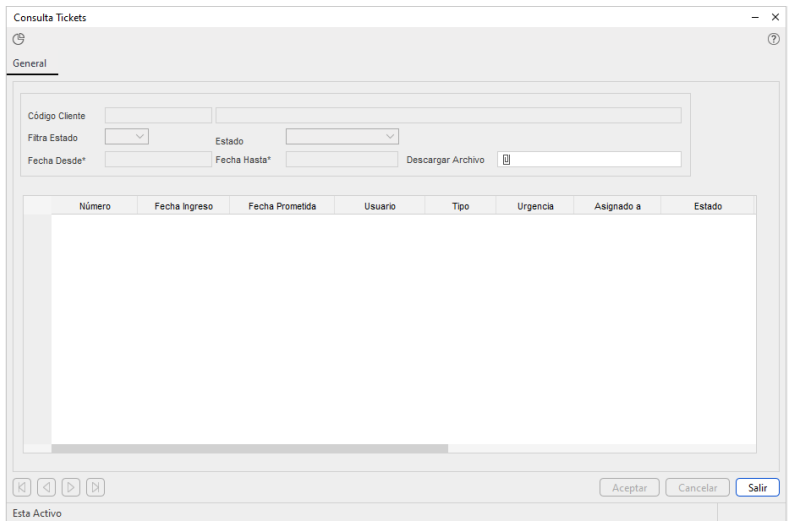
Task: Switch to the General tab
Action: (x=30, y=64)
